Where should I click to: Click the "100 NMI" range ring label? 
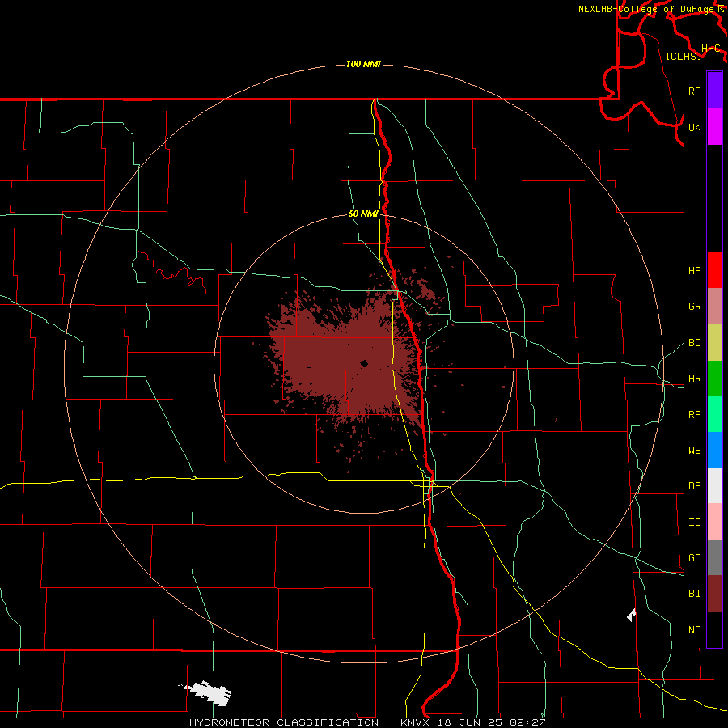[x=363, y=64]
